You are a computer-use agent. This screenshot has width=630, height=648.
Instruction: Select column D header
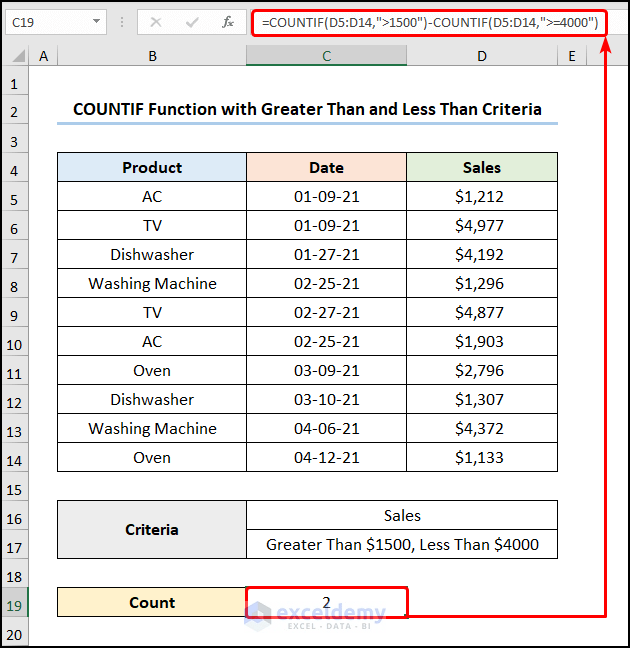[x=482, y=56]
